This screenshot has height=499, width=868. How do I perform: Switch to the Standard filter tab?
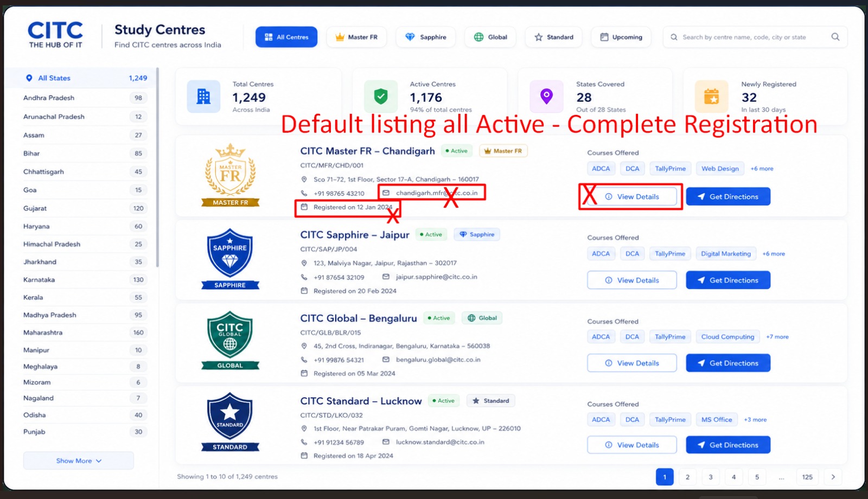[554, 37]
